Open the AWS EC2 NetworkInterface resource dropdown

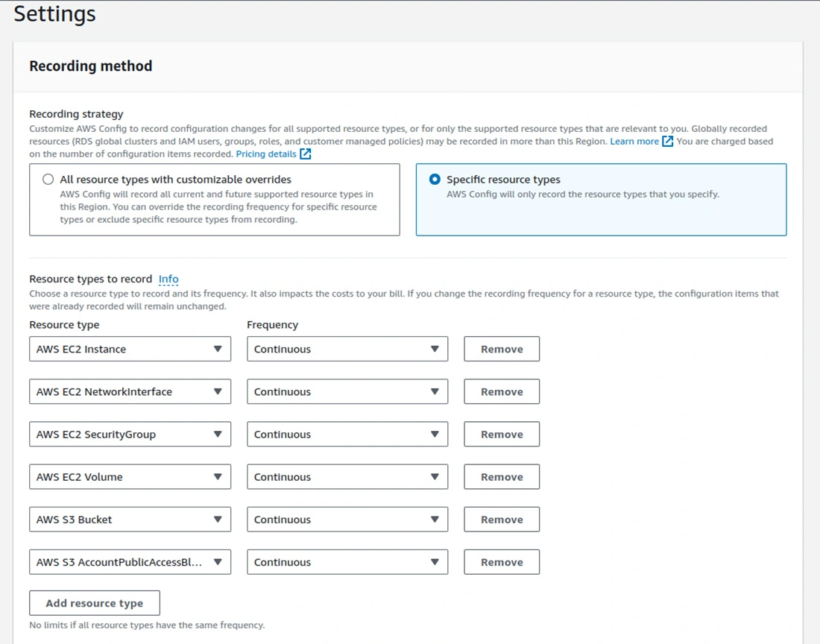[130, 391]
